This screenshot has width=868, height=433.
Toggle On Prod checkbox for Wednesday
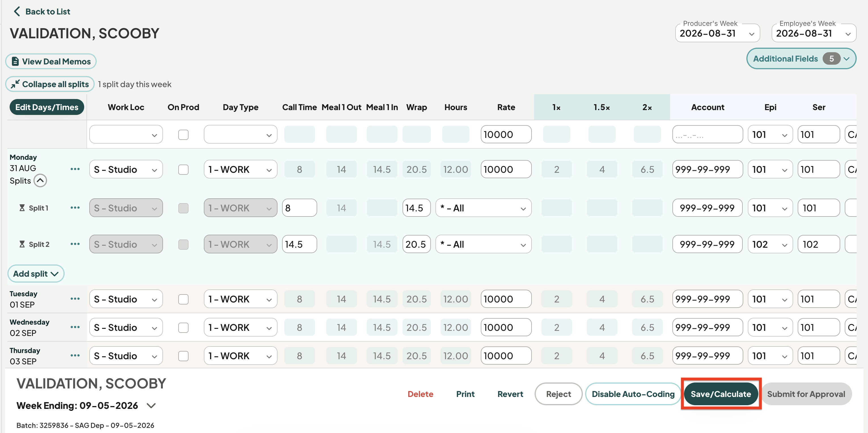tap(183, 327)
